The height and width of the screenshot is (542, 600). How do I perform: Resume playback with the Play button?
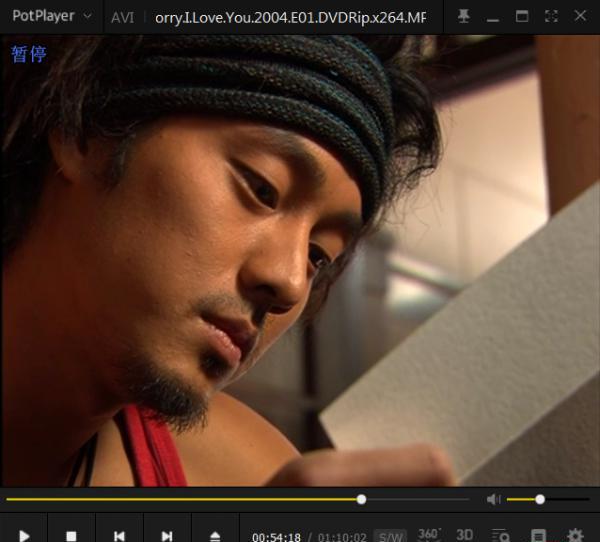coord(24,535)
